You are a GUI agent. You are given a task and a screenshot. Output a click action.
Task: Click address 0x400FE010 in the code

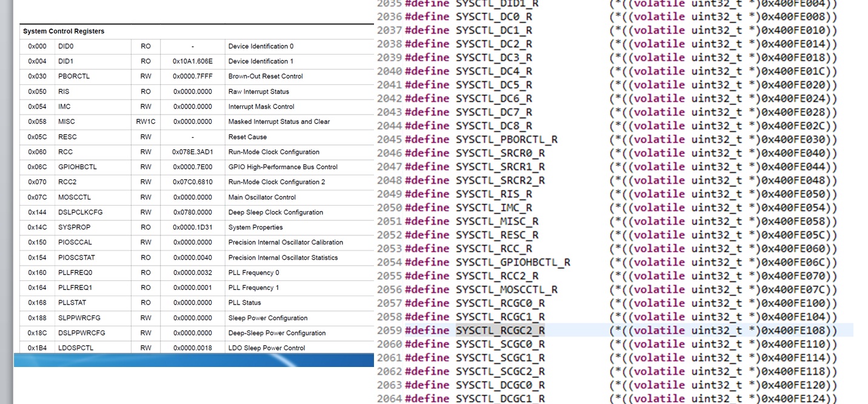[x=793, y=30]
